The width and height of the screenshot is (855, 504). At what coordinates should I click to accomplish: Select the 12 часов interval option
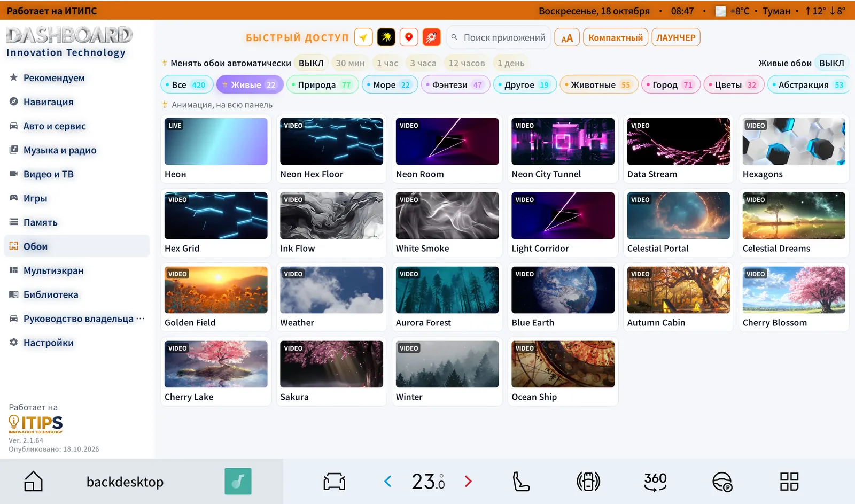pos(467,63)
